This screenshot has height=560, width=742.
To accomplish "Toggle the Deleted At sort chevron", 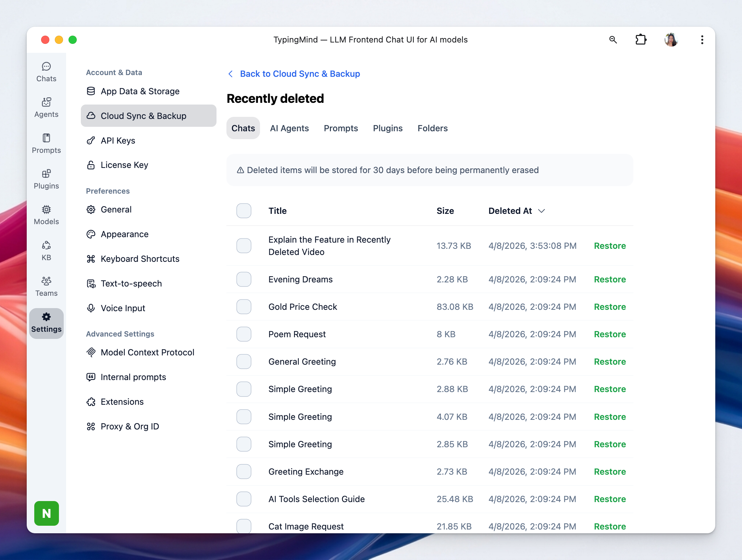I will pos(541,211).
